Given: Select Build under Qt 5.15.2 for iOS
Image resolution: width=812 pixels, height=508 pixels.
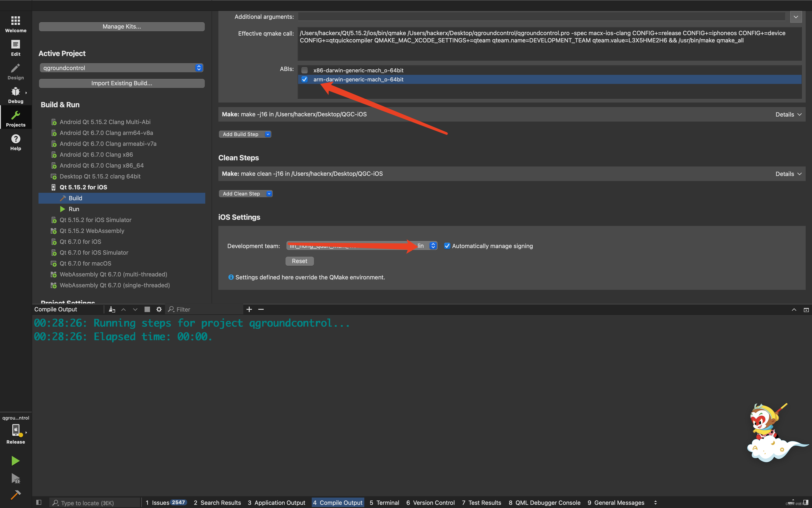Looking at the screenshot, I should 122,198.
